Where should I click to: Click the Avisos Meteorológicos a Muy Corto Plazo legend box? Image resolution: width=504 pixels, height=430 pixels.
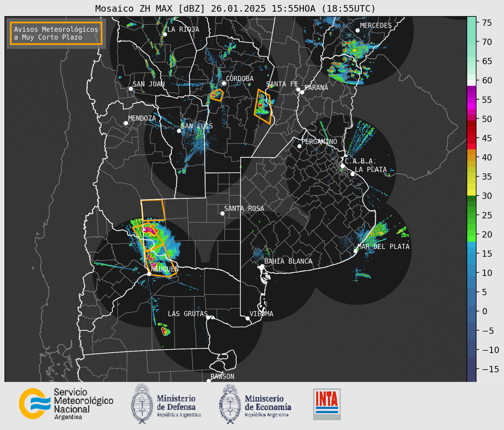pos(56,33)
